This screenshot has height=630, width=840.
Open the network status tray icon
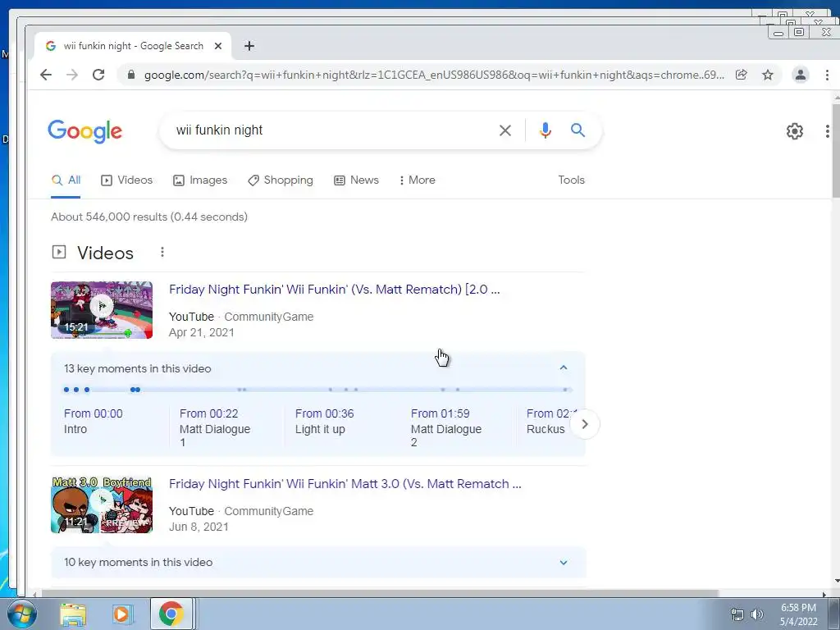[x=737, y=614]
